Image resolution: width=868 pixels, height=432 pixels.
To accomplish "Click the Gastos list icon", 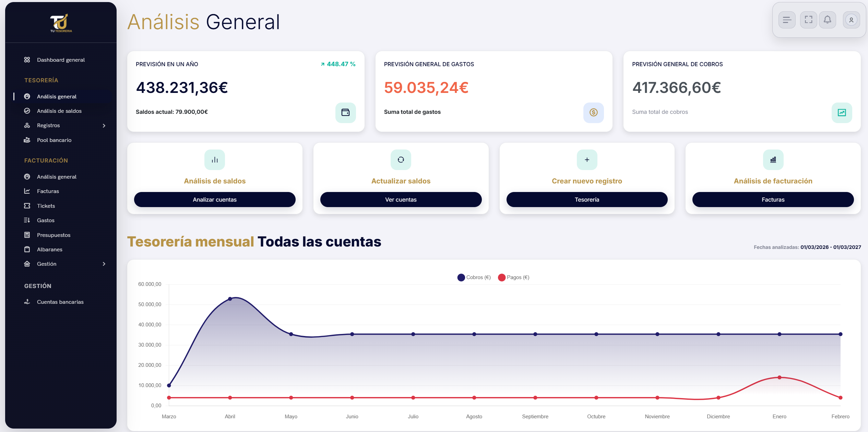I will 27,220.
